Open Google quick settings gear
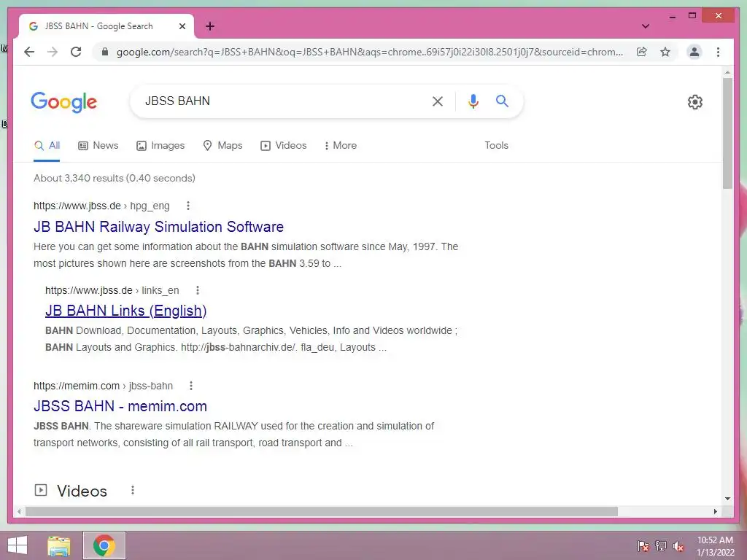This screenshot has width=747, height=560. click(694, 102)
